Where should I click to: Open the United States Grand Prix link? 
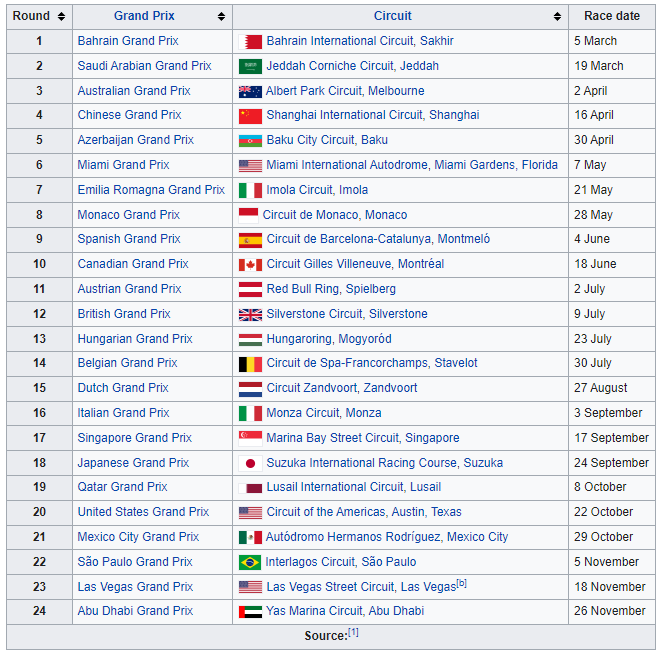click(x=143, y=512)
